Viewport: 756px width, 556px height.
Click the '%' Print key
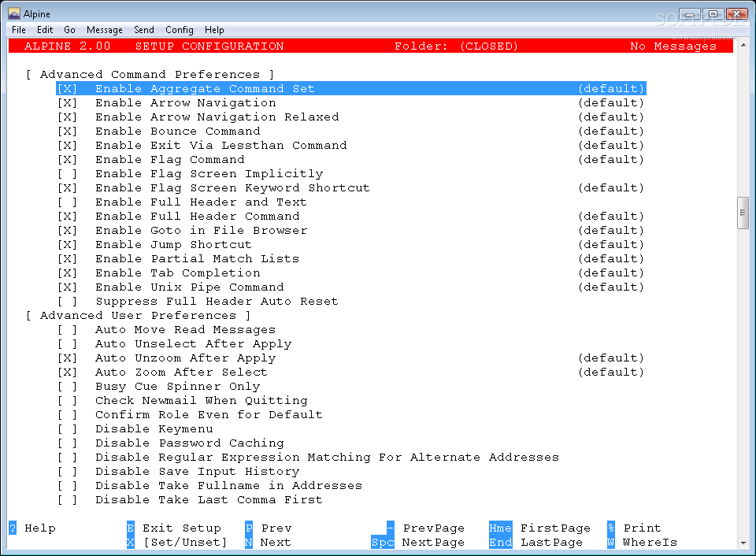[x=611, y=528]
